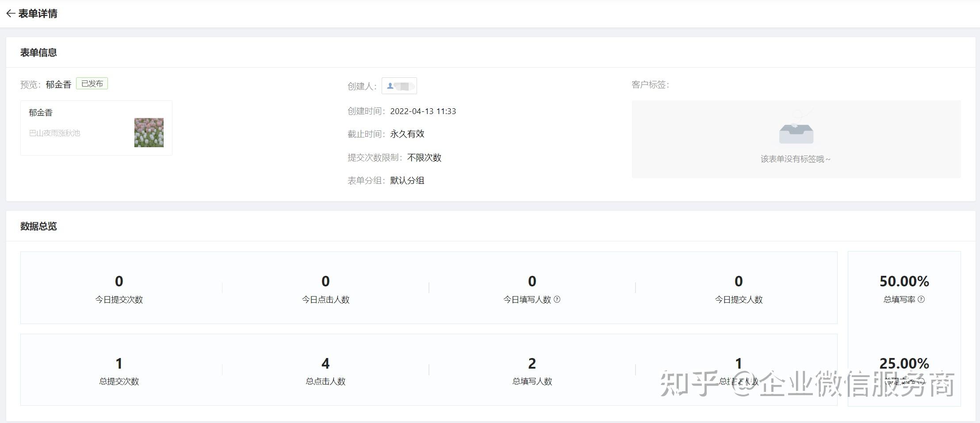Select the 表单信息 section heading

click(x=38, y=53)
